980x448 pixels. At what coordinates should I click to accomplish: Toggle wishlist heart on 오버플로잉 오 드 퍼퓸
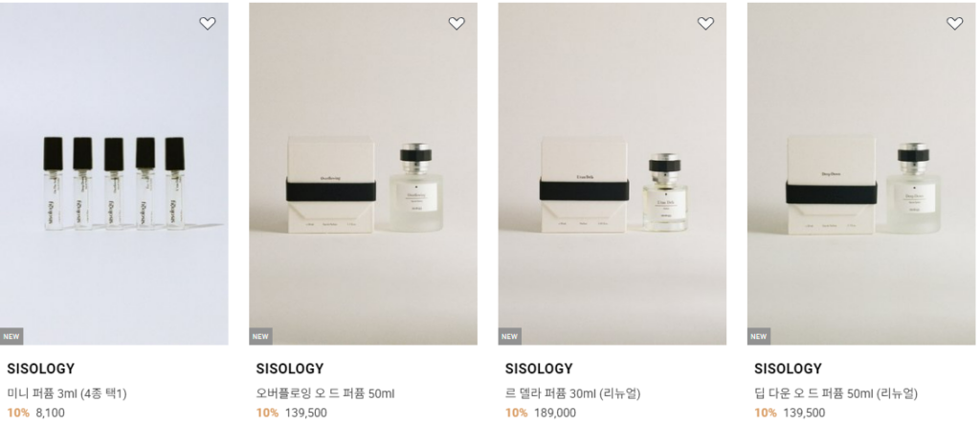457,24
